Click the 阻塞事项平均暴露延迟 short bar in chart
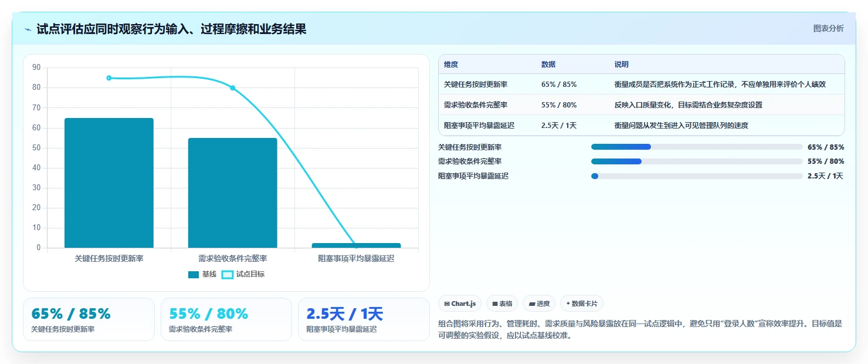 [356, 245]
